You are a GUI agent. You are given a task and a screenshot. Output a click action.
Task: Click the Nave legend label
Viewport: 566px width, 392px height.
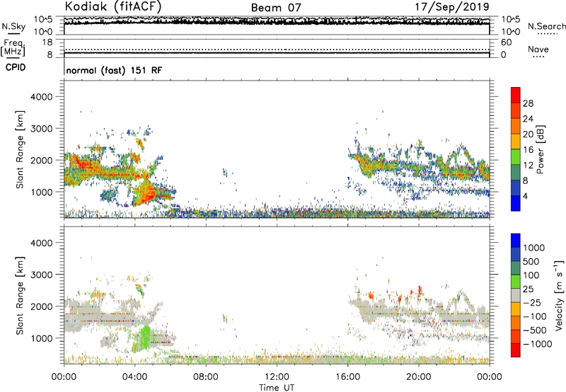[538, 49]
